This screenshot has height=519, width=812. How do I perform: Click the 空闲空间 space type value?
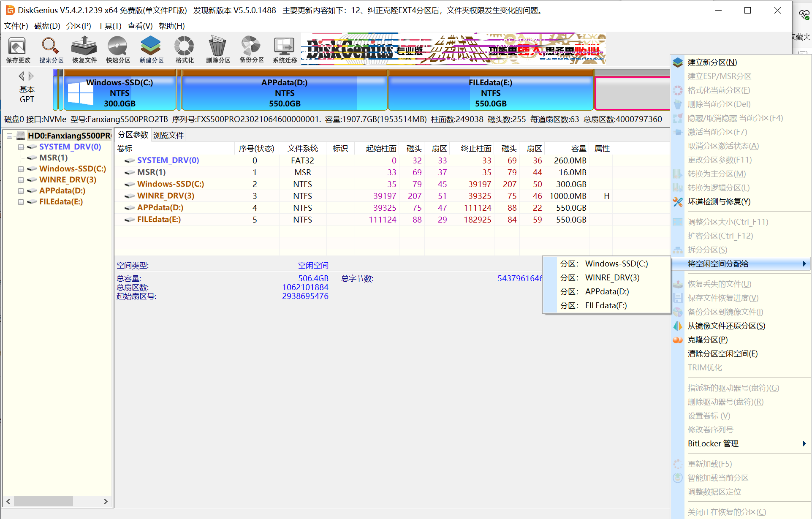click(x=313, y=266)
